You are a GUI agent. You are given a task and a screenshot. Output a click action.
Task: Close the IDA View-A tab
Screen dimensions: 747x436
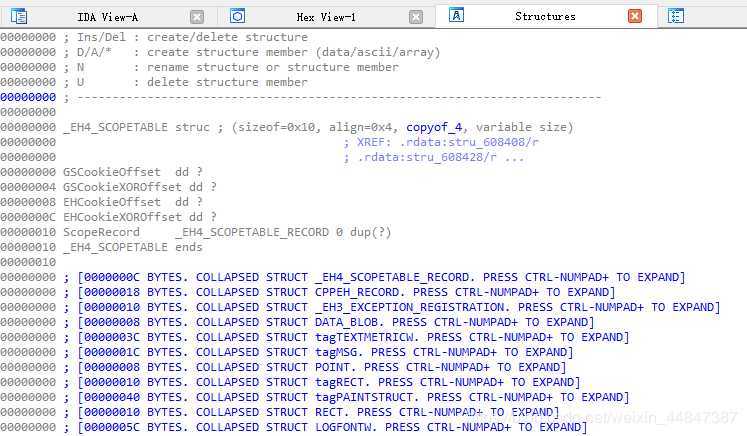(x=197, y=18)
